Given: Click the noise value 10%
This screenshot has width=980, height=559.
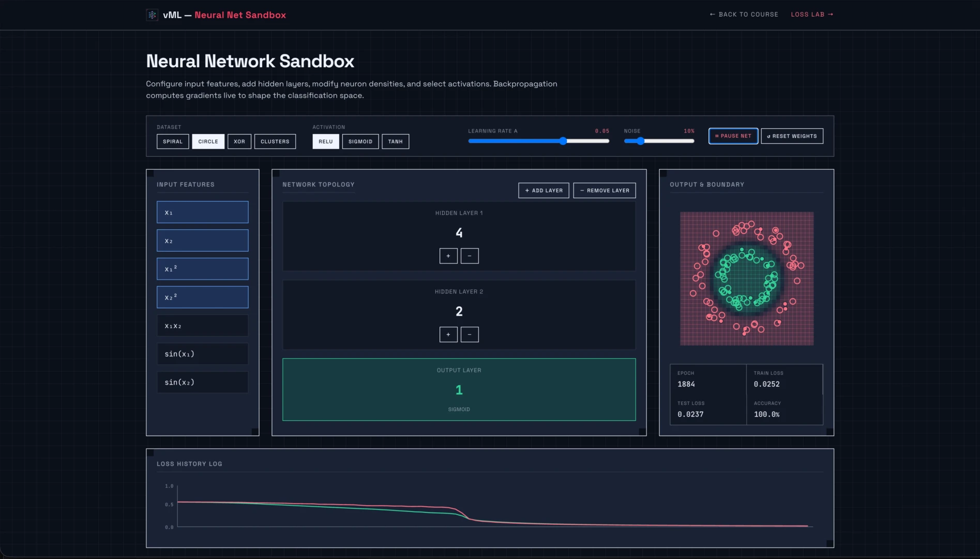Looking at the screenshot, I should click(689, 131).
